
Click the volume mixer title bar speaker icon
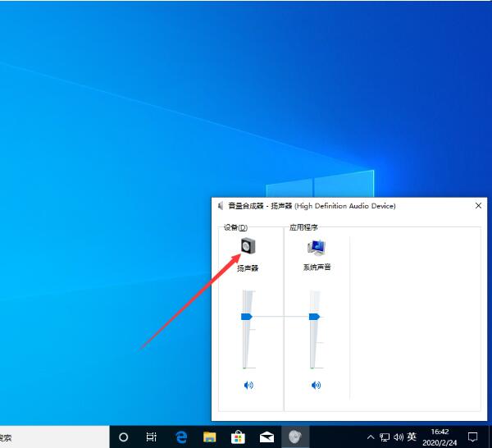(x=221, y=206)
